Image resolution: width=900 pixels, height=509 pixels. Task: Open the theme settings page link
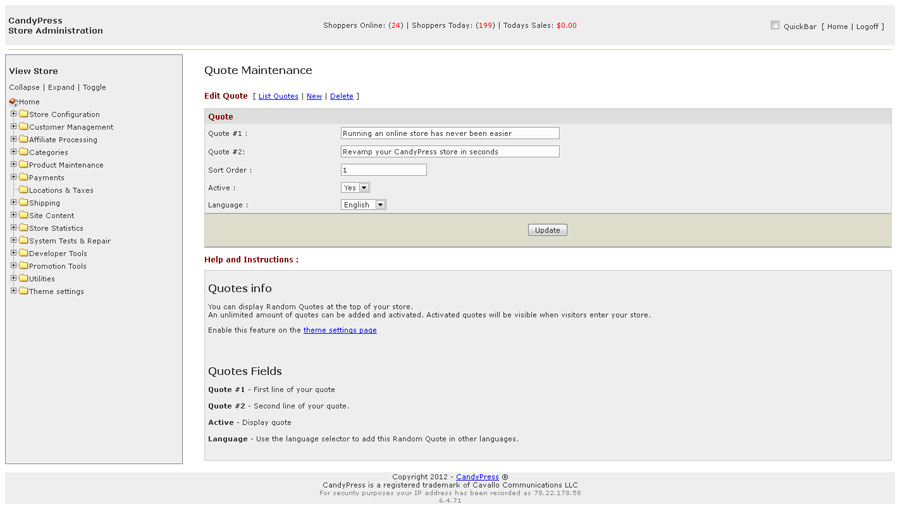[340, 330]
